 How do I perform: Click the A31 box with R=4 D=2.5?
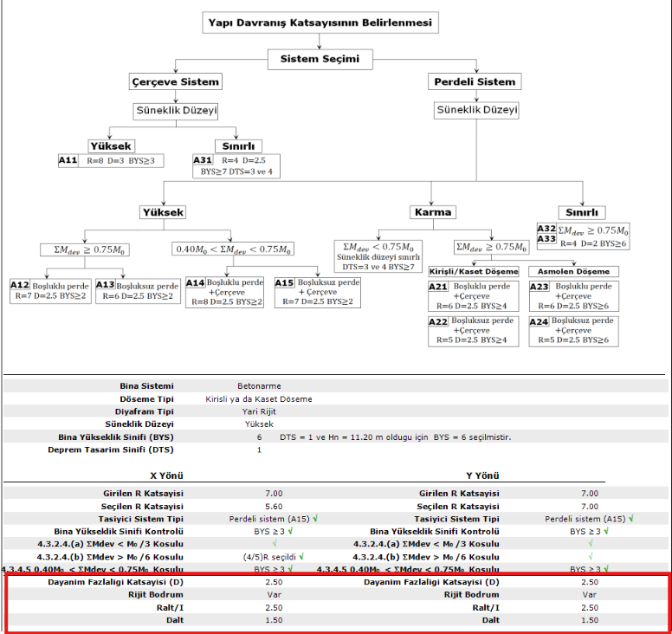[236, 166]
